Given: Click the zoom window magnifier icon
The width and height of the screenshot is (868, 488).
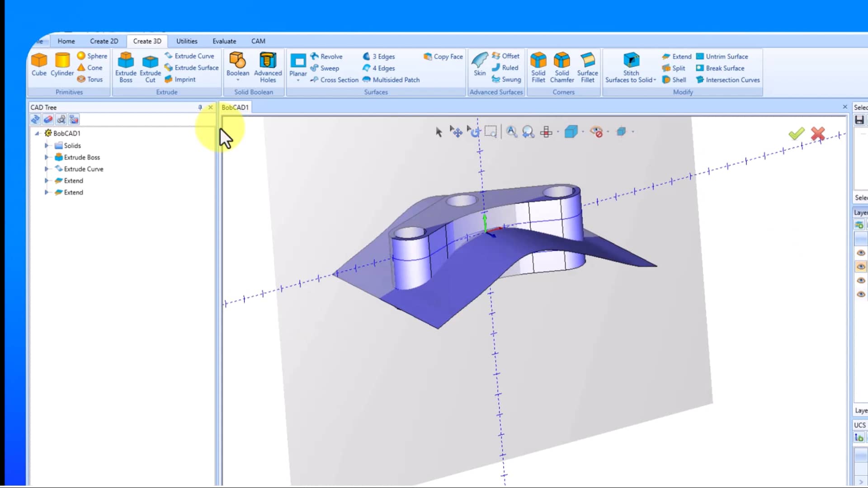Looking at the screenshot, I should coord(491,131).
